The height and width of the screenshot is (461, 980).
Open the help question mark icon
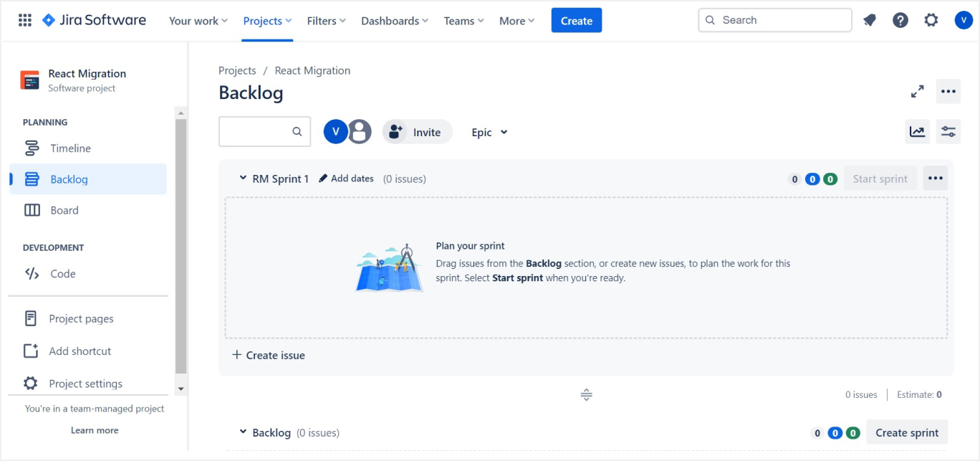[900, 20]
